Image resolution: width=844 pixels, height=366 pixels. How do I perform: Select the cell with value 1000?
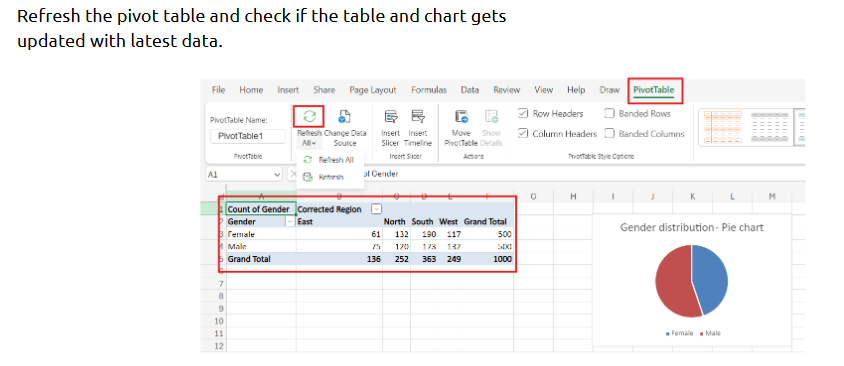pyautogui.click(x=488, y=259)
